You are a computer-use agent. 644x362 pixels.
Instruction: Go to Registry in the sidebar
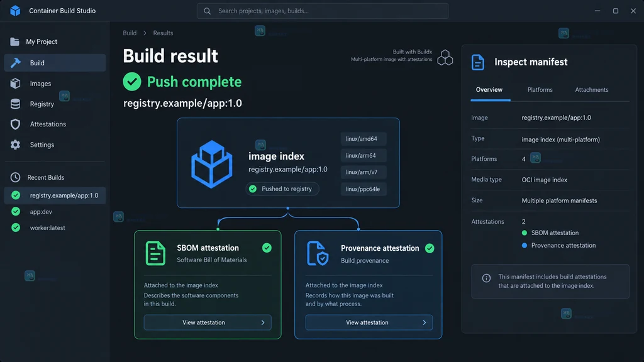pos(55,104)
